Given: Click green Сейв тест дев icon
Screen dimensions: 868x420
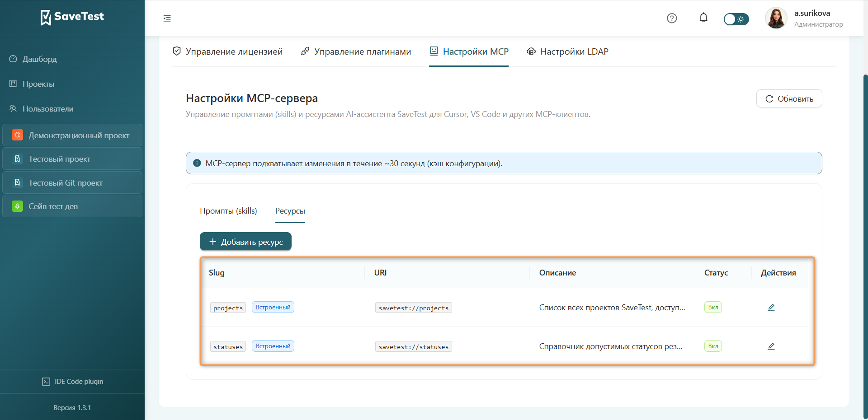Looking at the screenshot, I should pos(17,206).
